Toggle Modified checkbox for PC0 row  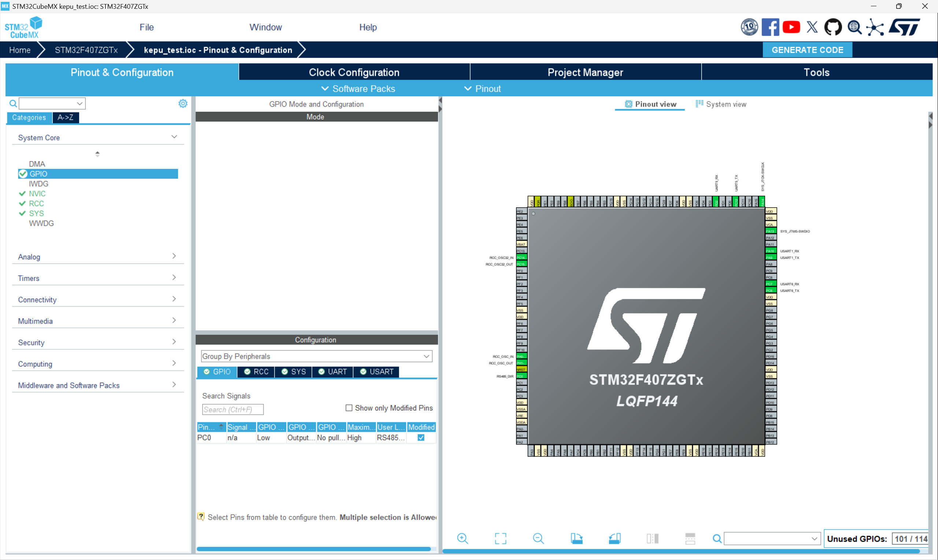pyautogui.click(x=421, y=438)
